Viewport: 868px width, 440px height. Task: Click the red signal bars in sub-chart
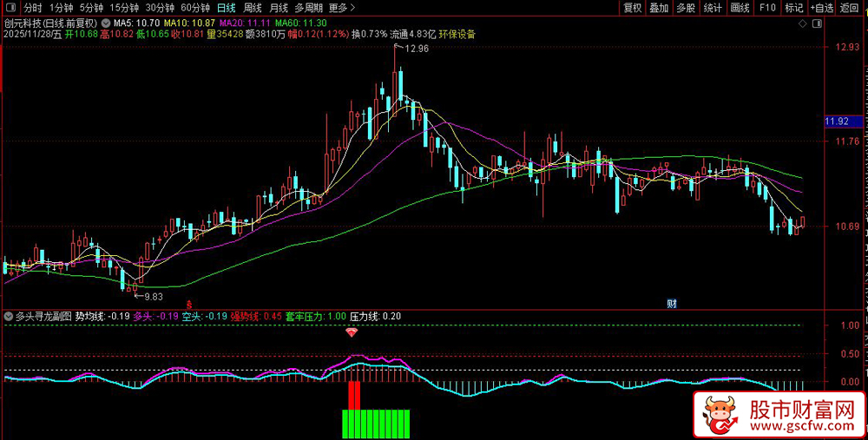pyautogui.click(x=354, y=395)
